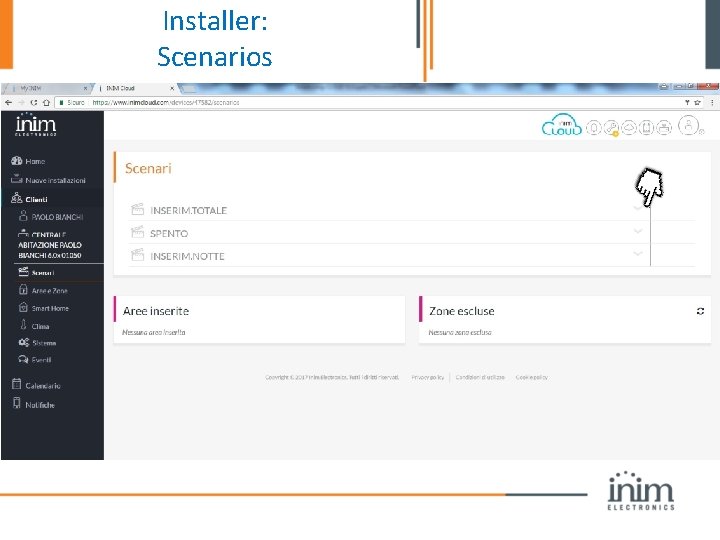Expand the SPENTO row chevron
This screenshot has height=540, width=720.
tap(638, 231)
